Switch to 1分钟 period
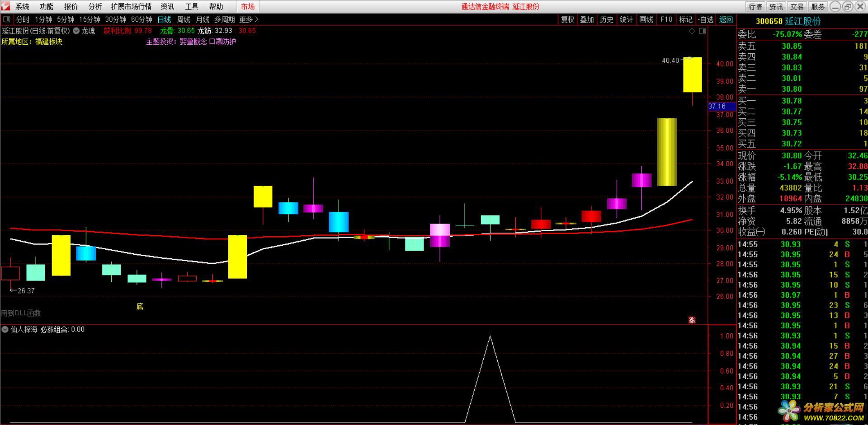 point(43,19)
